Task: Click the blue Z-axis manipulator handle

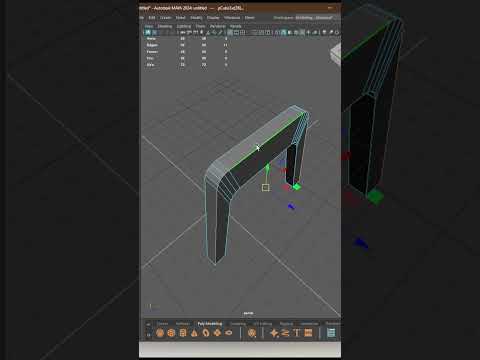Action: click(x=291, y=207)
